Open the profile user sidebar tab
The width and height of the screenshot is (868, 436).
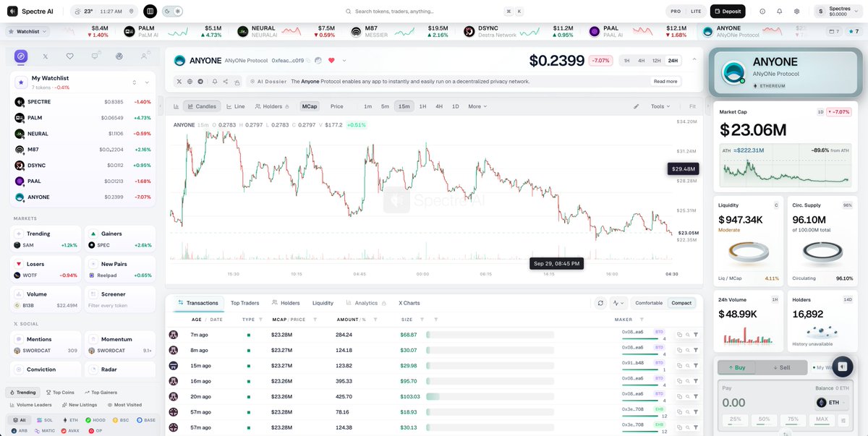[x=145, y=56]
